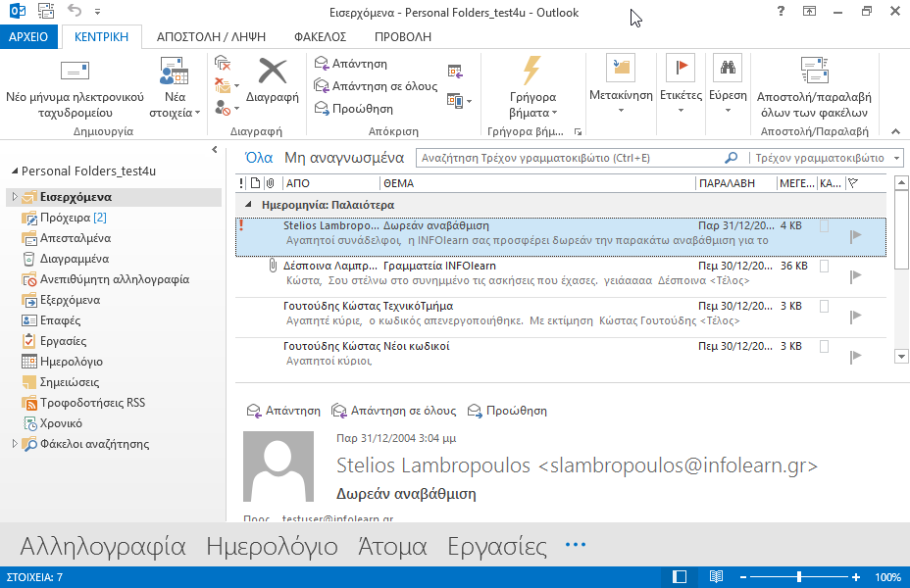This screenshot has height=588, width=910.
Task: Show all (Όλα) messages filter
Action: [x=259, y=158]
